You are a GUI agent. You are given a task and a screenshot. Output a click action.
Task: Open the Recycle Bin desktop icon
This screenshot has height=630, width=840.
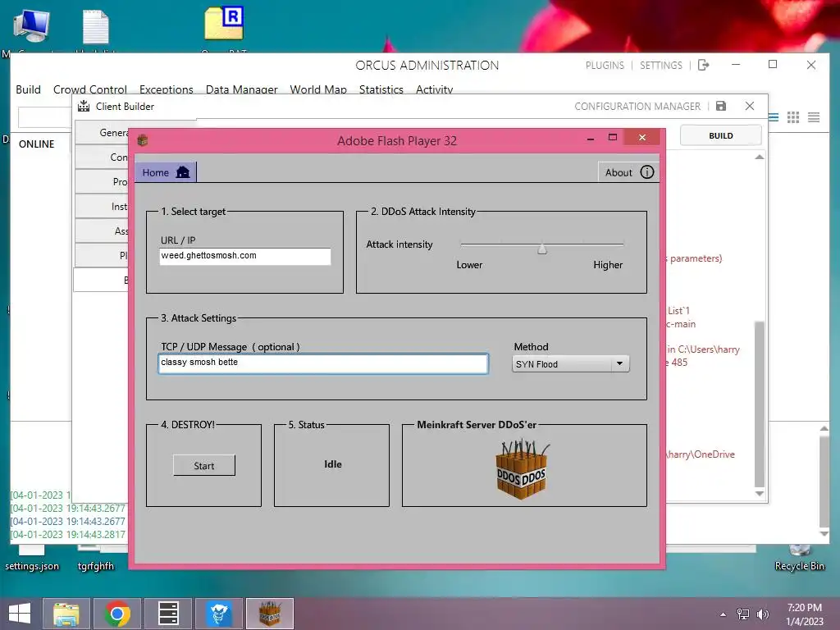pos(799,557)
